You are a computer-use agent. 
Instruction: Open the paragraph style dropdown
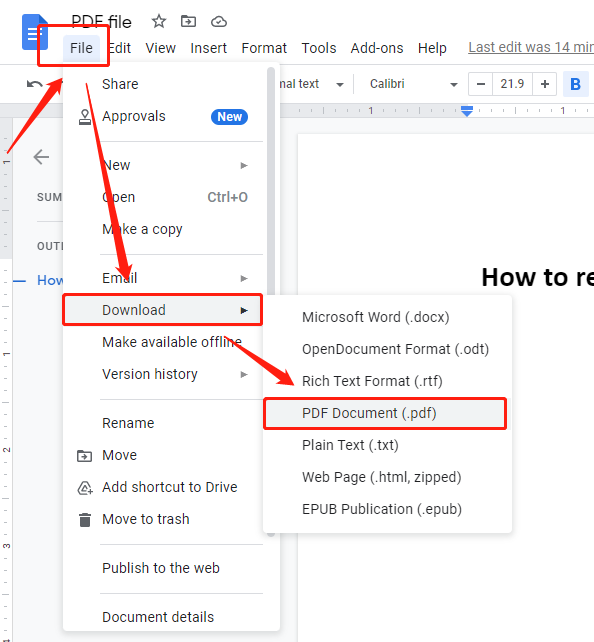coord(311,84)
